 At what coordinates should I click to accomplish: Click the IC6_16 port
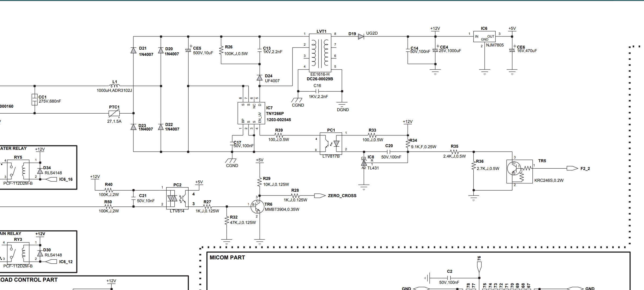51,179
